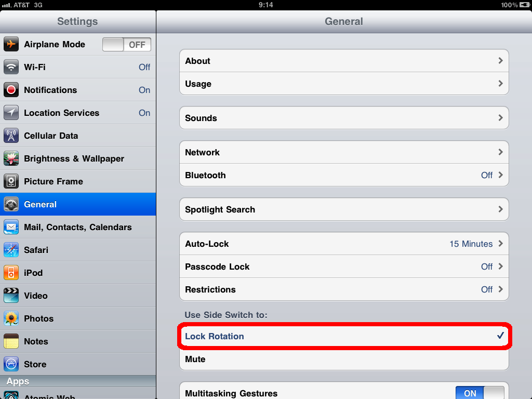Screen dimensions: 532x399
Task: Select Mail, Contacts, Calendars in sidebar
Action: (x=78, y=227)
